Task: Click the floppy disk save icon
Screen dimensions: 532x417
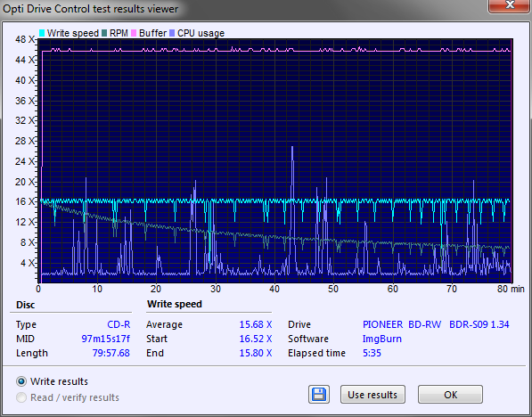Action: coord(319,395)
